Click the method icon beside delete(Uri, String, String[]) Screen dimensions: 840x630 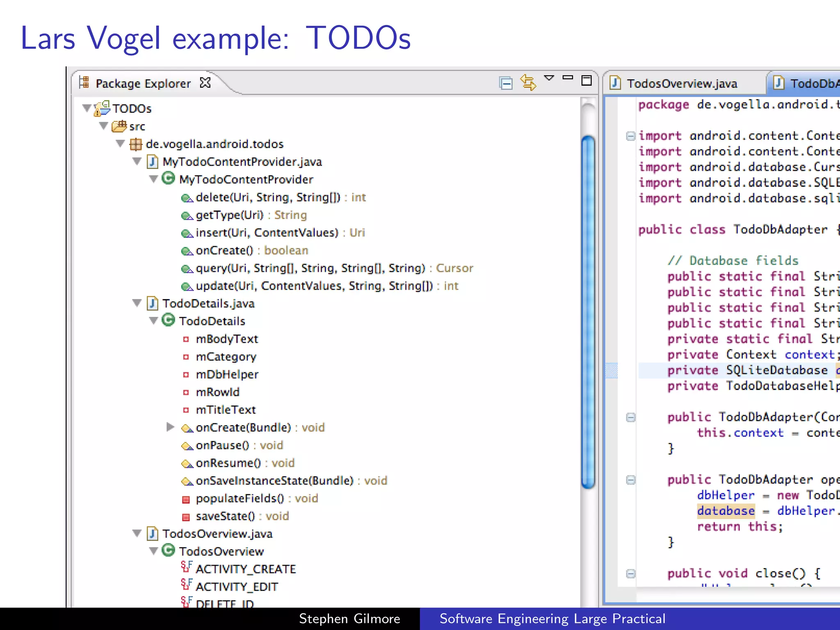187,199
